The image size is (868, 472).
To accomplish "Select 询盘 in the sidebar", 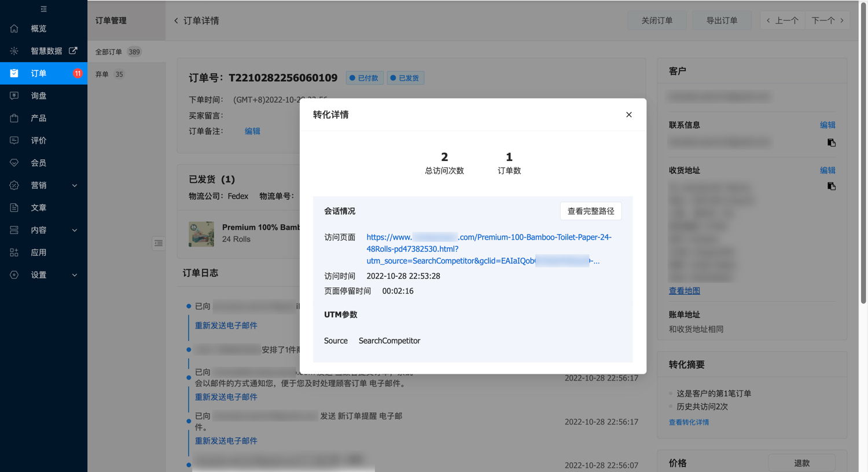I will tap(38, 96).
